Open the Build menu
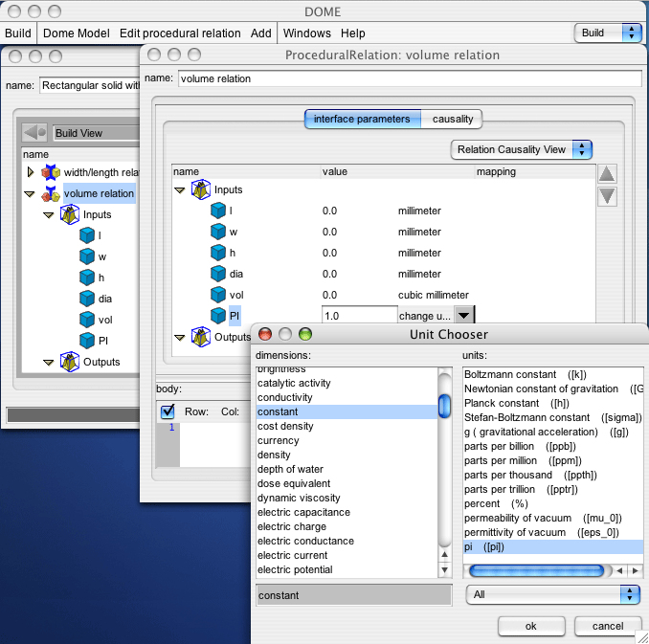The width and height of the screenshot is (649, 644). tap(18, 33)
